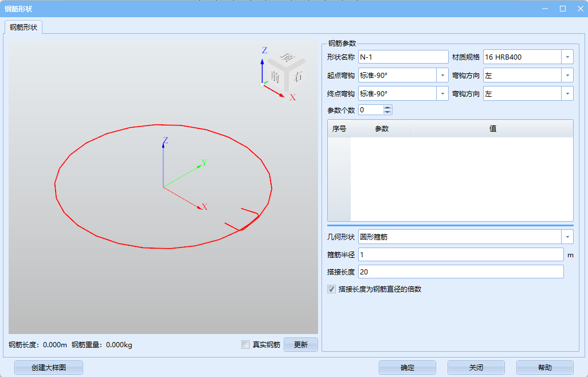Click the 确定 button to confirm

(407, 368)
